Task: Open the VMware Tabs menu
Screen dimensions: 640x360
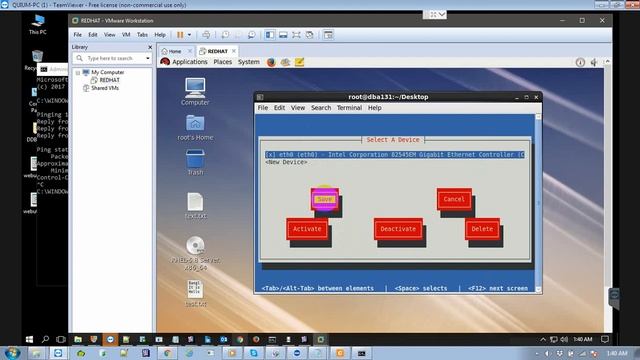Action: (142, 35)
